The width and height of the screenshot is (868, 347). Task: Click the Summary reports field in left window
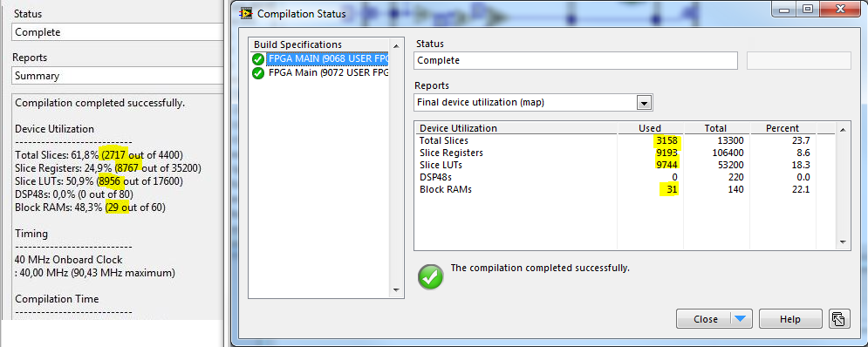[118, 76]
